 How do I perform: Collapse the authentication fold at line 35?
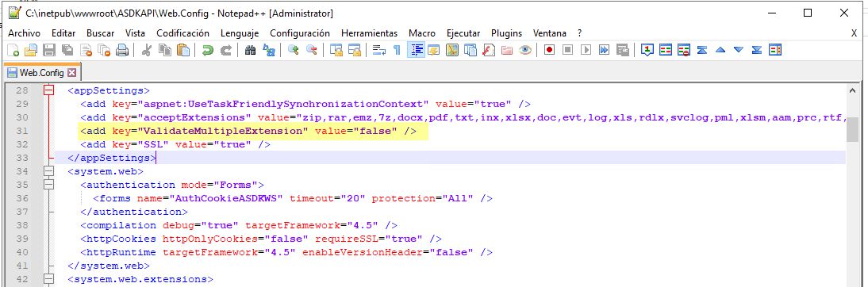[49, 185]
